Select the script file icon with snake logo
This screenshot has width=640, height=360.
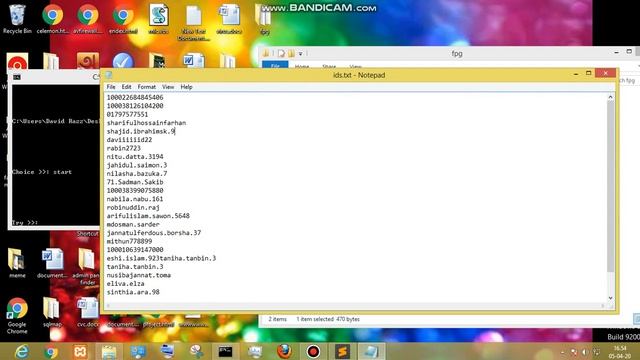(158, 19)
